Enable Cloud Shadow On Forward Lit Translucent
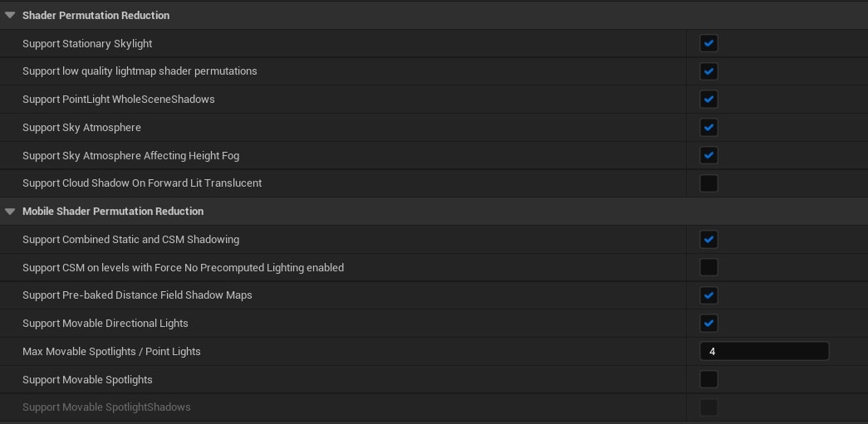This screenshot has width=868, height=424. pyautogui.click(x=709, y=183)
